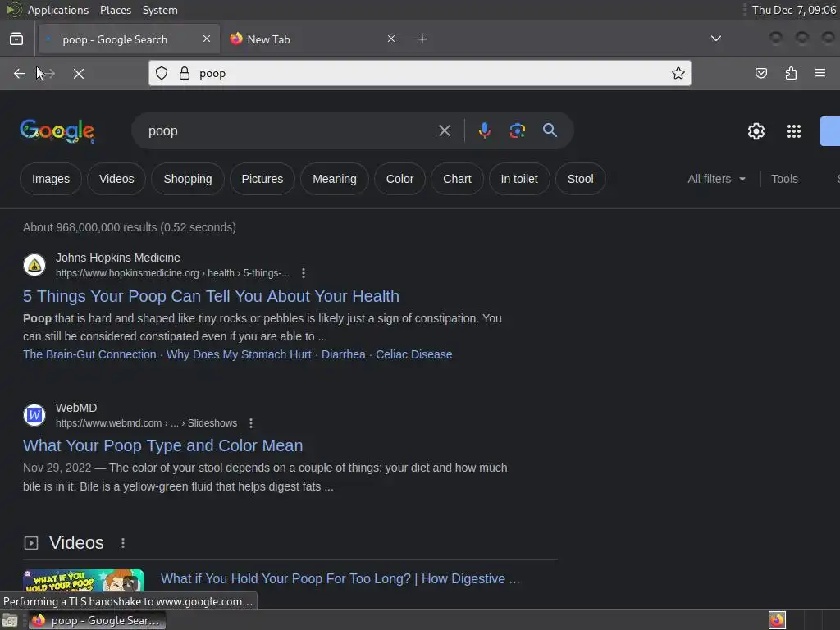Screen dimensions: 840x630
Task: Open 5 Things Your Poop Can Tell result
Action: [x=211, y=296]
